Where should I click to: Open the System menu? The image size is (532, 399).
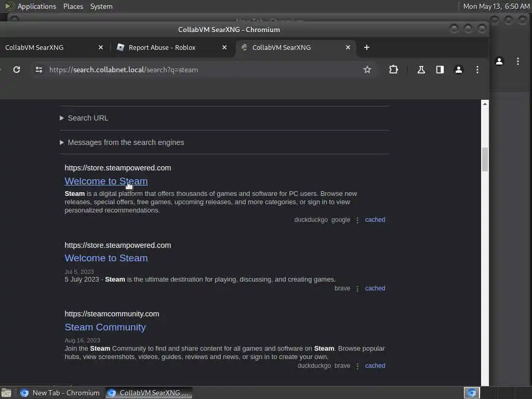101,6
